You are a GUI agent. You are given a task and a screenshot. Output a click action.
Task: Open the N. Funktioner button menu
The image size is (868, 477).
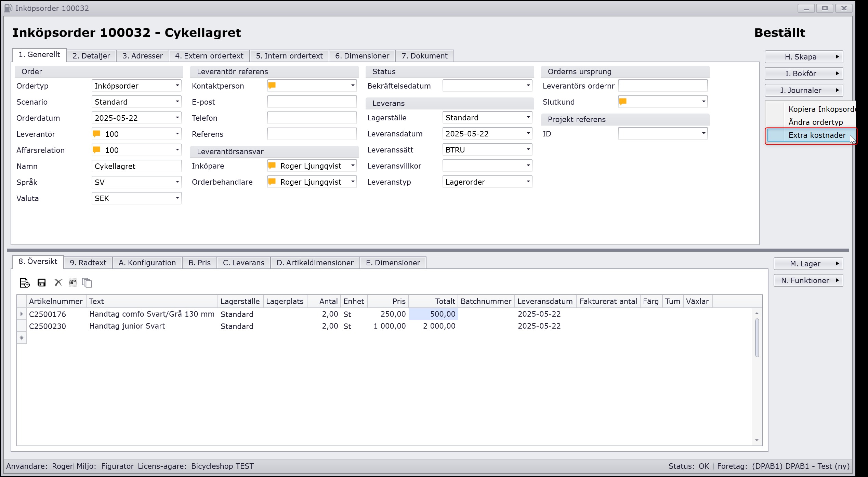click(808, 280)
